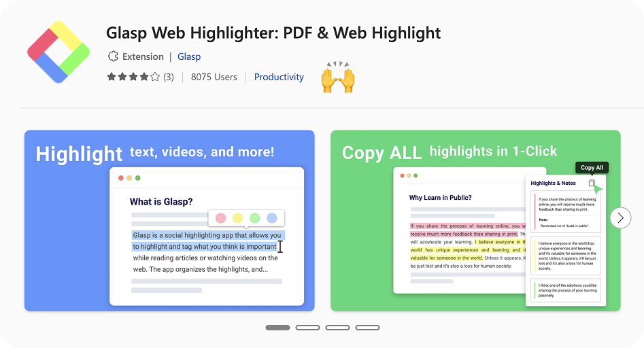The height and width of the screenshot is (348, 644).
Task: Click the copy icon in Highlights & Notes
Action: (x=592, y=183)
